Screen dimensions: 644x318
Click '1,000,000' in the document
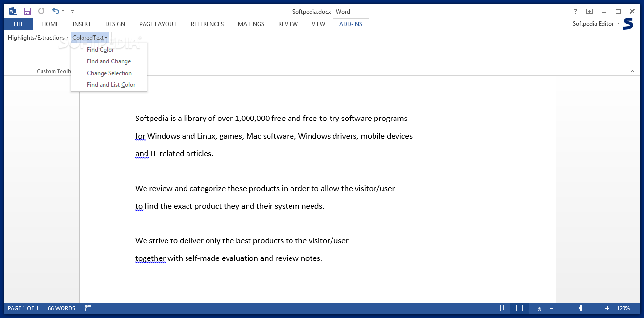(x=253, y=119)
